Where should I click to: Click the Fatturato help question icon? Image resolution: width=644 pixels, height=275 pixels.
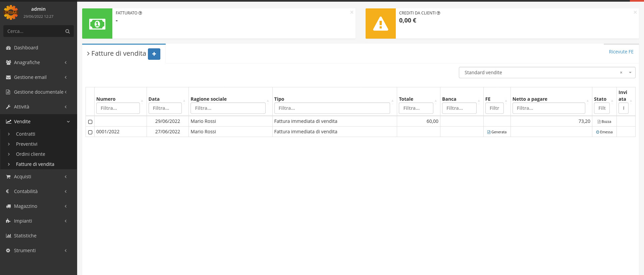140,13
